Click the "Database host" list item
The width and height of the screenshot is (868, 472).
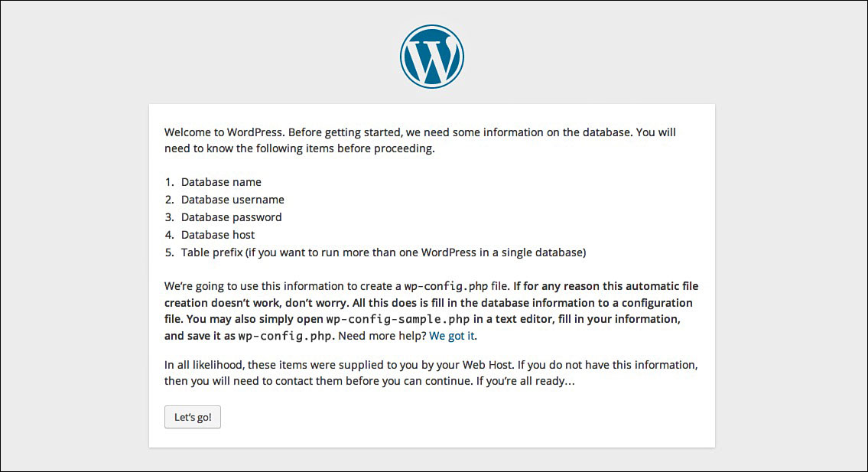click(x=217, y=235)
